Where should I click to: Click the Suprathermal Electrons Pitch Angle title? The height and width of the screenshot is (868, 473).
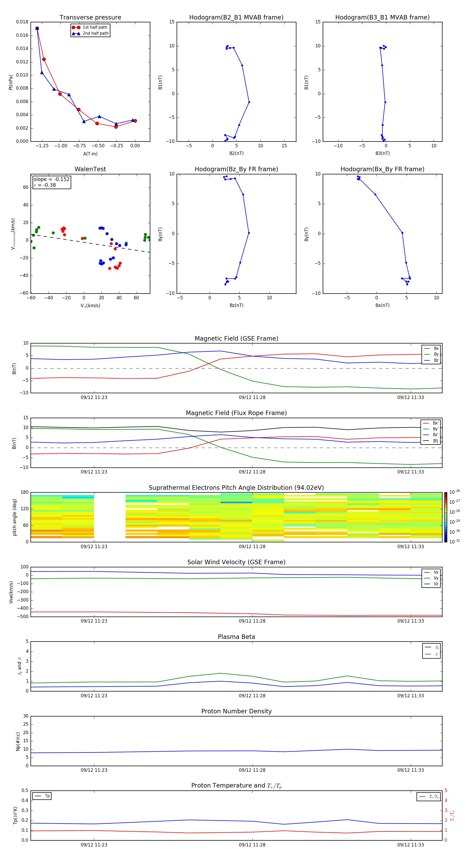click(x=236, y=488)
